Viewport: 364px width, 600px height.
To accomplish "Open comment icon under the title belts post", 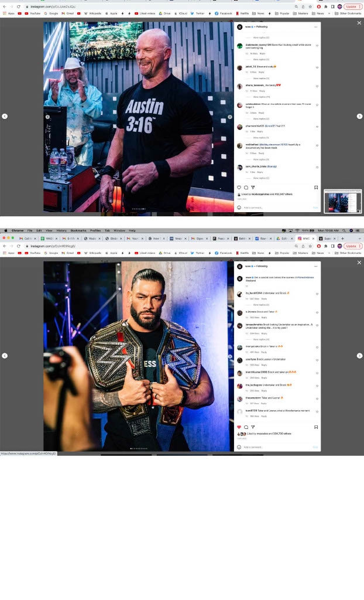I will (246, 427).
